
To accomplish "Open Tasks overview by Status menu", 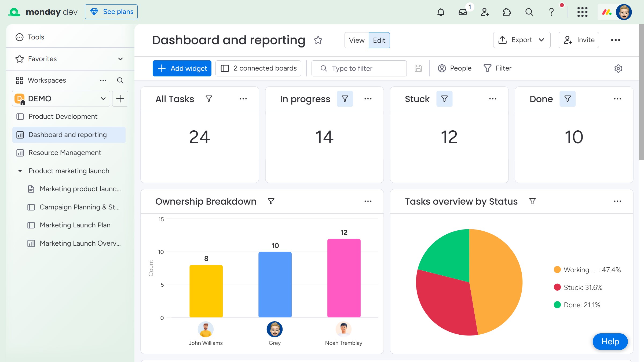I will coord(617,201).
